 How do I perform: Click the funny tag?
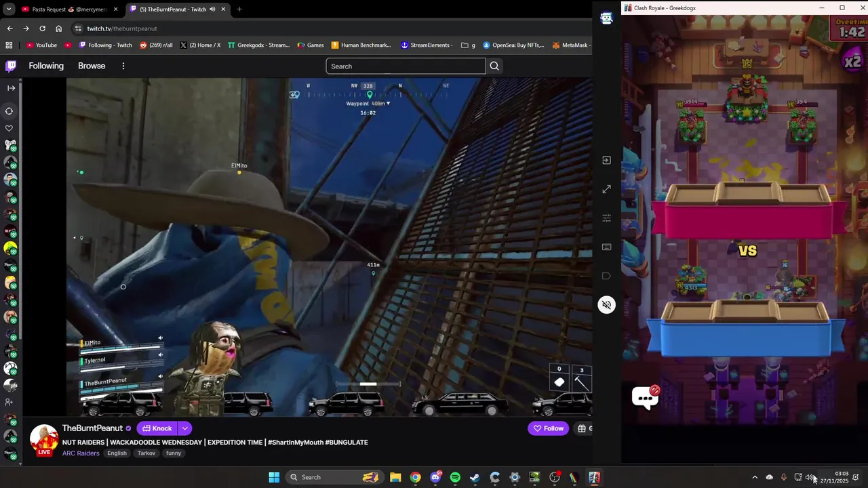[x=174, y=453]
